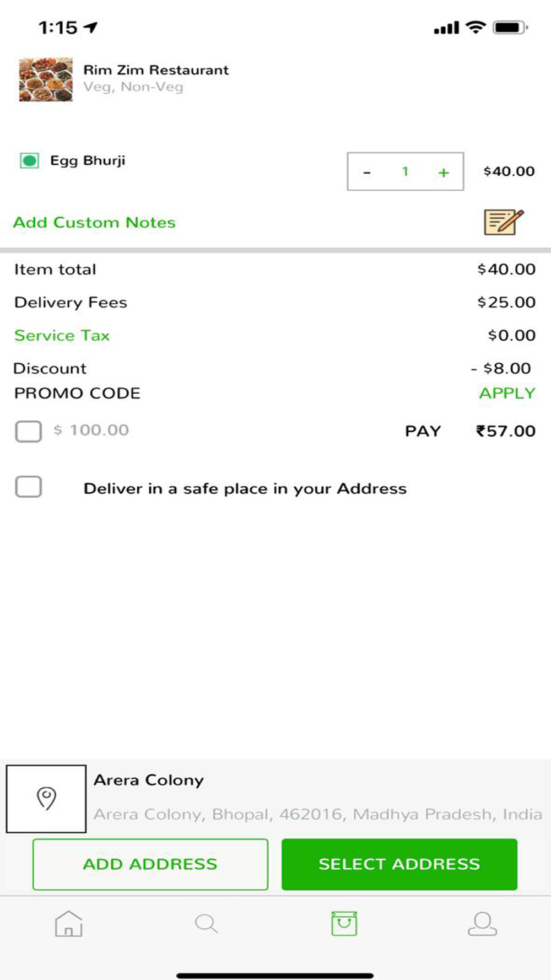Decrease Egg Bhurji quantity with minus

[x=367, y=173]
